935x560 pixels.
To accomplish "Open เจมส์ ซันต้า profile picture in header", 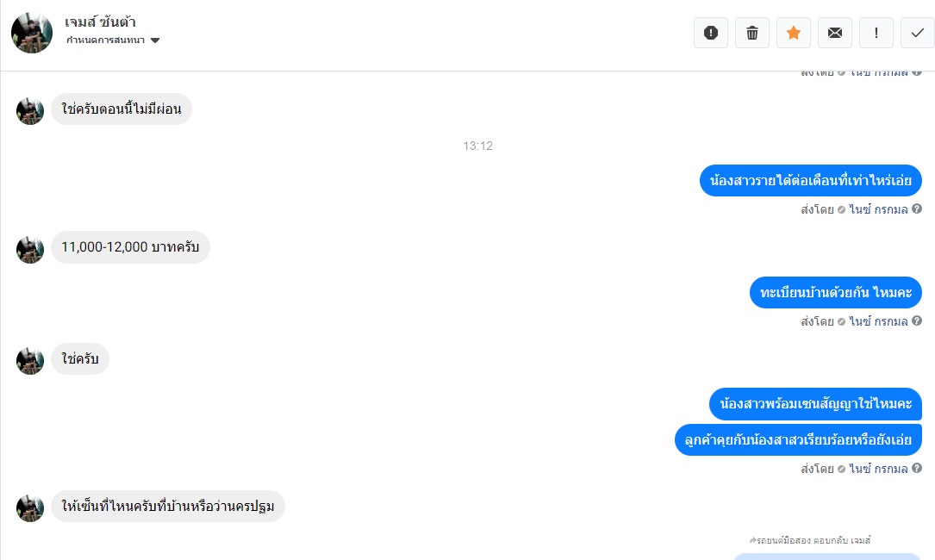I will point(32,33).
